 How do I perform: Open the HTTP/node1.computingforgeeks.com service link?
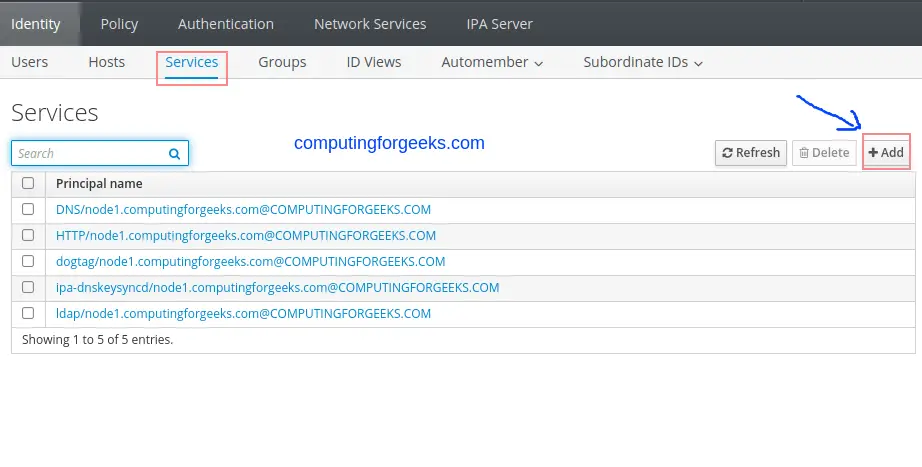click(x=246, y=235)
